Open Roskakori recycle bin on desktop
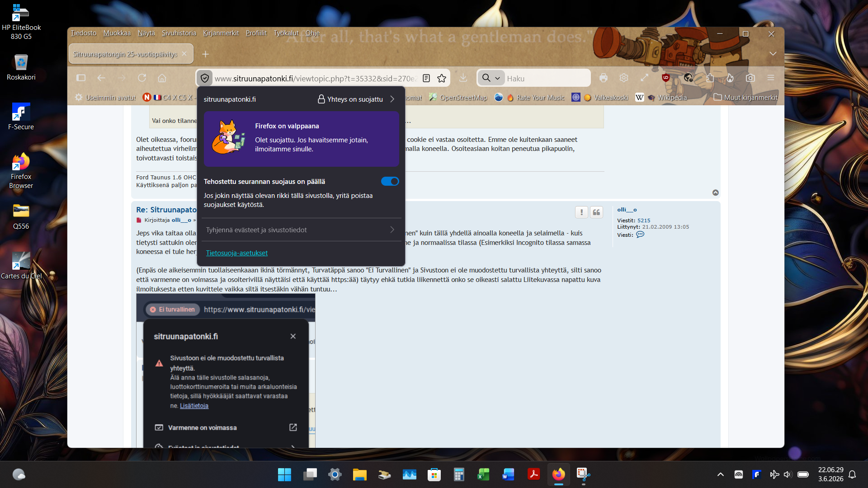Image resolution: width=868 pixels, height=488 pixels. pyautogui.click(x=21, y=67)
